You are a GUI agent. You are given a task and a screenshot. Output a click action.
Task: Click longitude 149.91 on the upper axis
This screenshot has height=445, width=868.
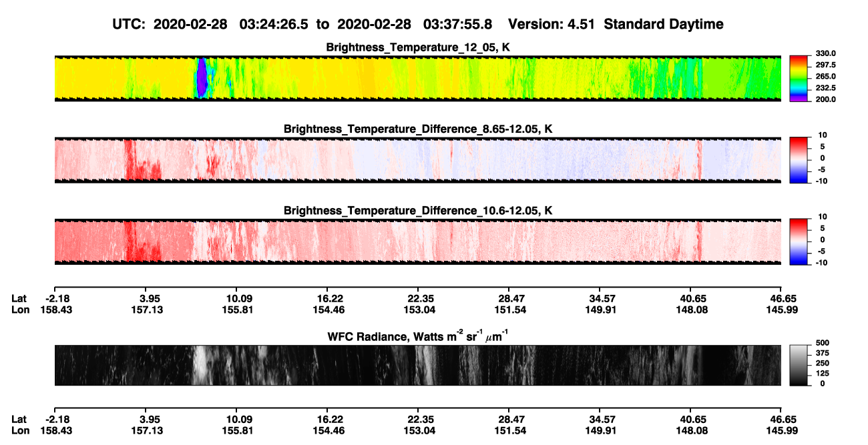(602, 310)
